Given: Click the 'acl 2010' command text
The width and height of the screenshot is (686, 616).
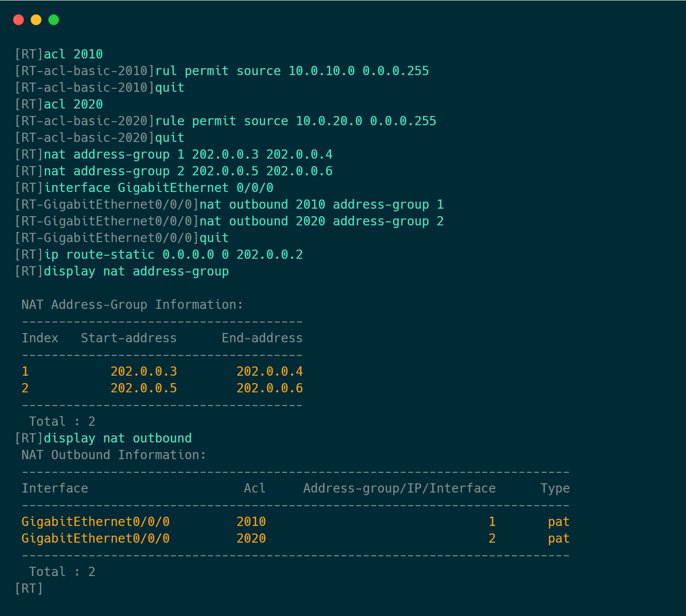Looking at the screenshot, I should click(x=73, y=54).
